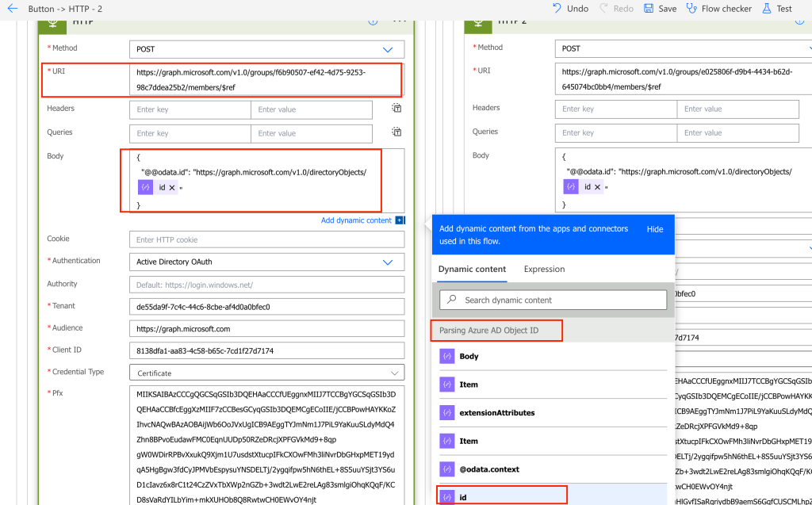Open the Method dropdown in the left HTTP card
Screen dimensions: 812x505
388,49
